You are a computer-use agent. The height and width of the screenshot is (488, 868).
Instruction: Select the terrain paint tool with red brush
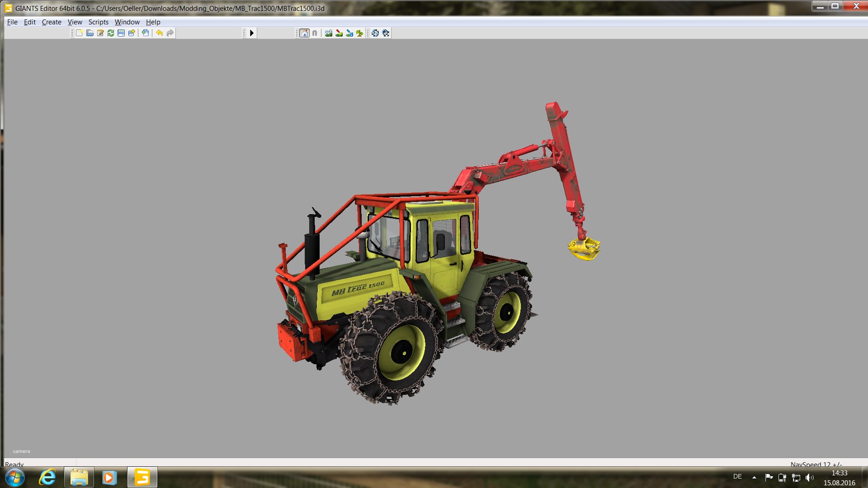339,33
